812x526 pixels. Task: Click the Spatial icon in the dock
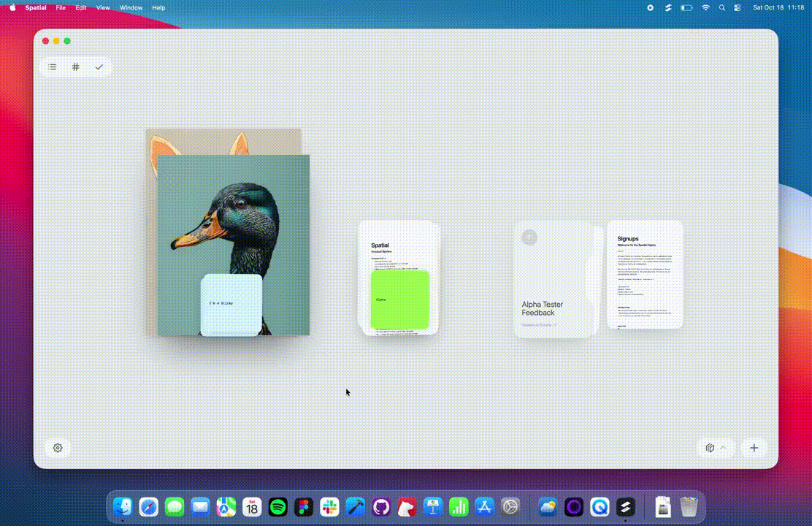(626, 507)
